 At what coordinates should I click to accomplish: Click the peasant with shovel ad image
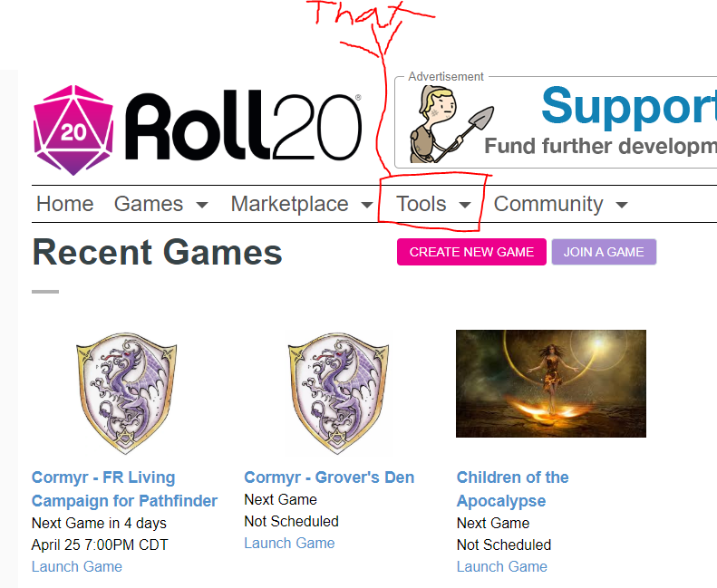pos(451,124)
